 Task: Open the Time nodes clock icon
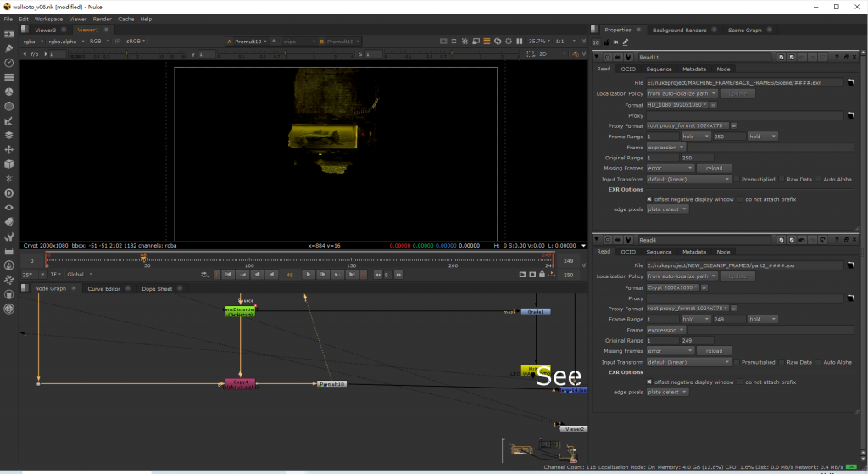coord(8,63)
